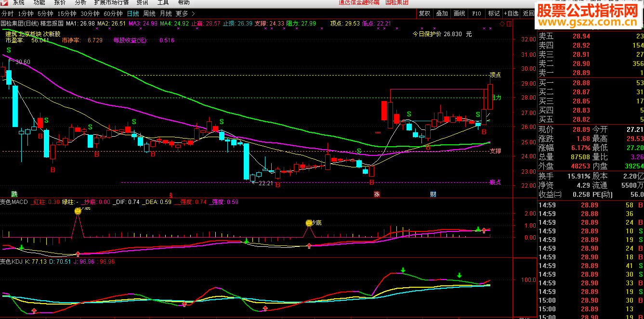Click the 止赢: 28.57 value

click(x=206, y=24)
